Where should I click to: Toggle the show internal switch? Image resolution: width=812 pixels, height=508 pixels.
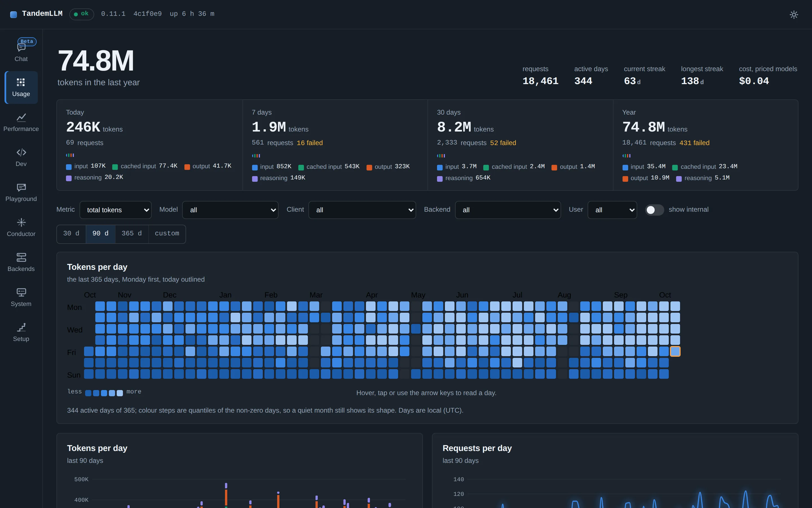(x=654, y=210)
